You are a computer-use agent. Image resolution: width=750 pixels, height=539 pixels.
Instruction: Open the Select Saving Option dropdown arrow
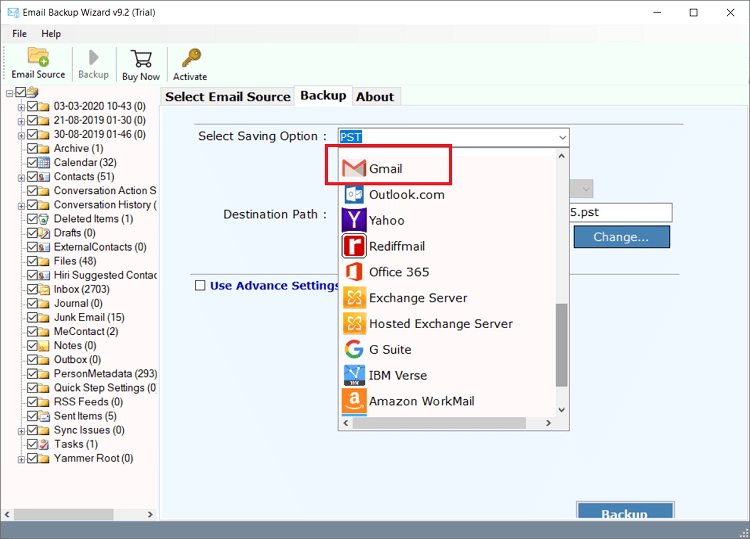[x=562, y=137]
